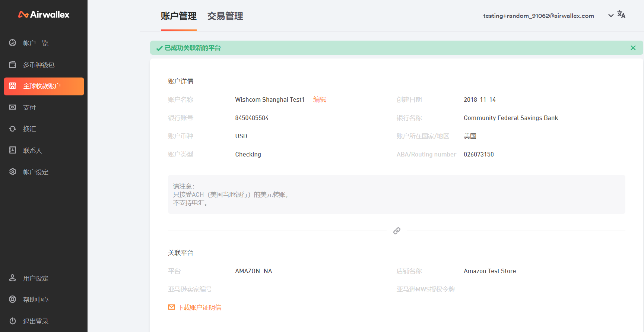644x332 pixels.
Task: Dismiss the green success notification banner
Action: point(633,48)
